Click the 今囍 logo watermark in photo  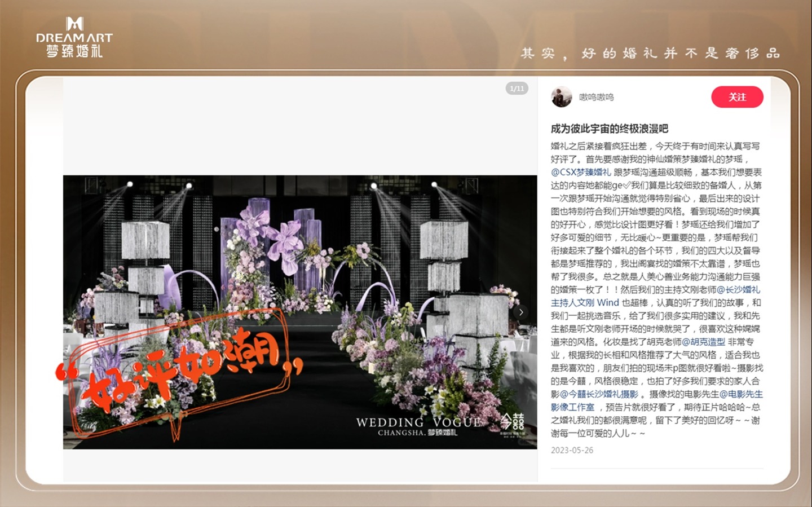click(512, 423)
